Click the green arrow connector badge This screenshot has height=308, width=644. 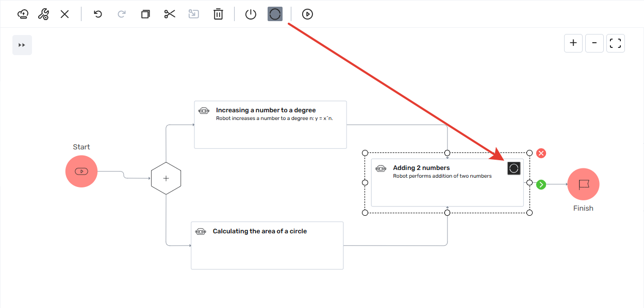541,184
